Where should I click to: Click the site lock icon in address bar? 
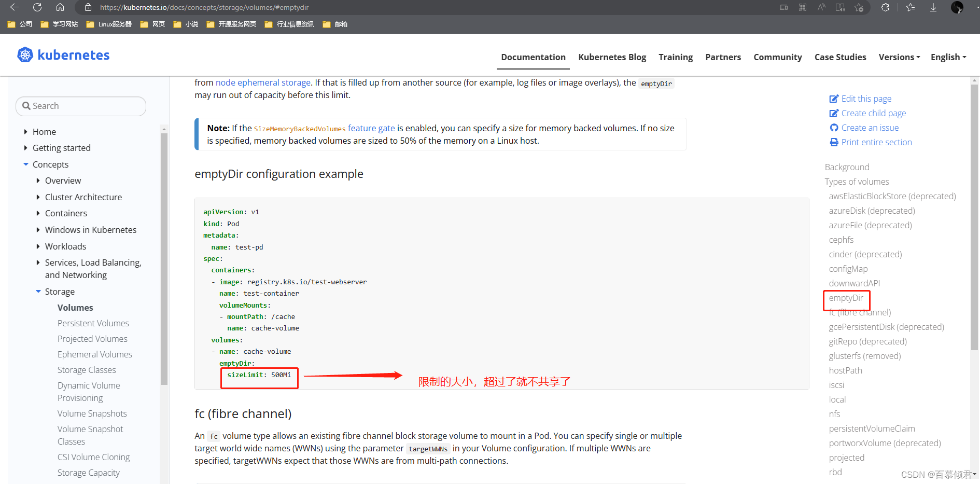click(x=88, y=7)
